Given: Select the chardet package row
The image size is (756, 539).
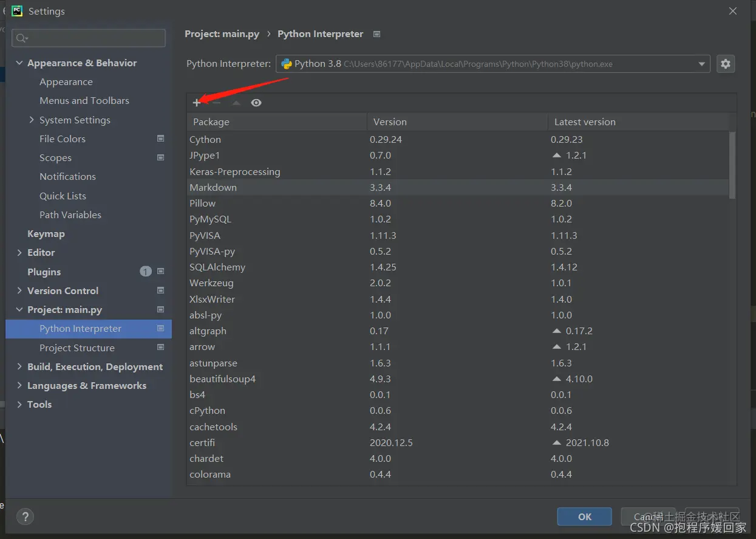Looking at the screenshot, I should tap(458, 458).
